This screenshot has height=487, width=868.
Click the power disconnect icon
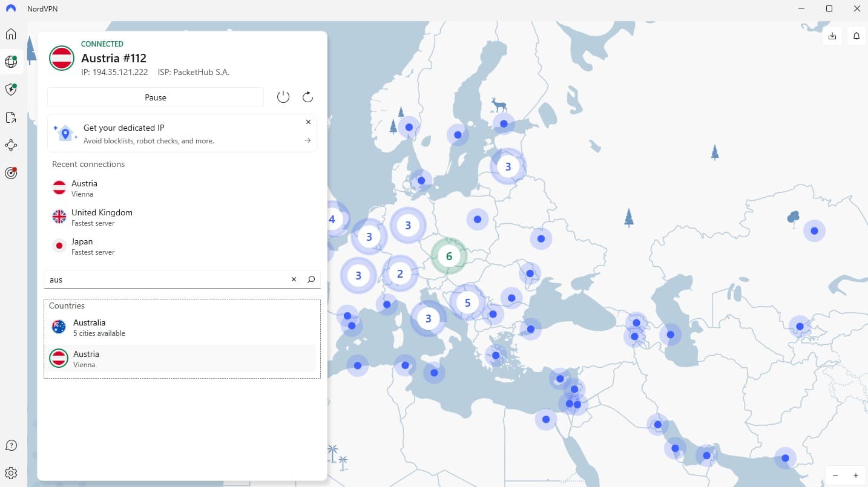click(283, 97)
